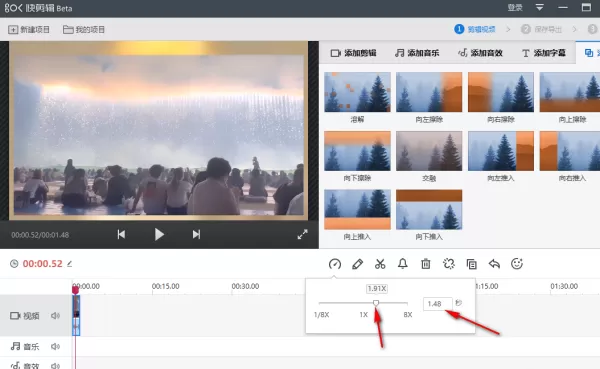Click the duration field showing 1.48
Image resolution: width=600 pixels, height=369 pixels.
click(438, 304)
